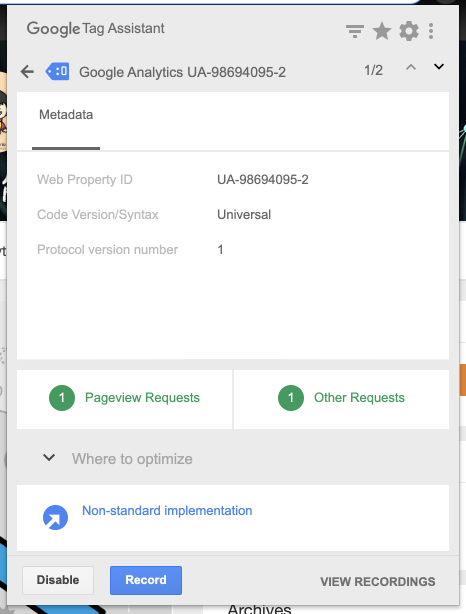The image size is (466, 614).
Task: Go back using the left arrow
Action: coord(27,72)
